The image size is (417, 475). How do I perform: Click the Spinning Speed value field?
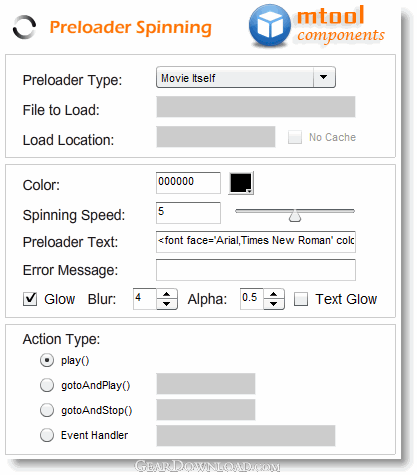pyautogui.click(x=188, y=213)
